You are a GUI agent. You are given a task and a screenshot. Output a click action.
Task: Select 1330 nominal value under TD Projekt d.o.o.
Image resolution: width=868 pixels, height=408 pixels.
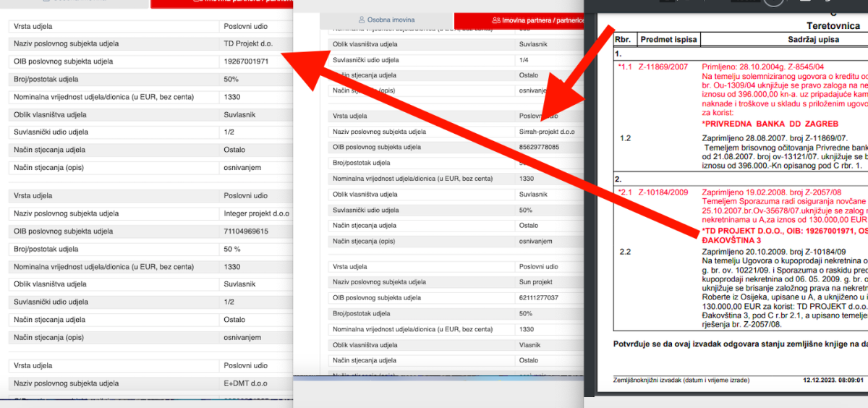(x=231, y=97)
